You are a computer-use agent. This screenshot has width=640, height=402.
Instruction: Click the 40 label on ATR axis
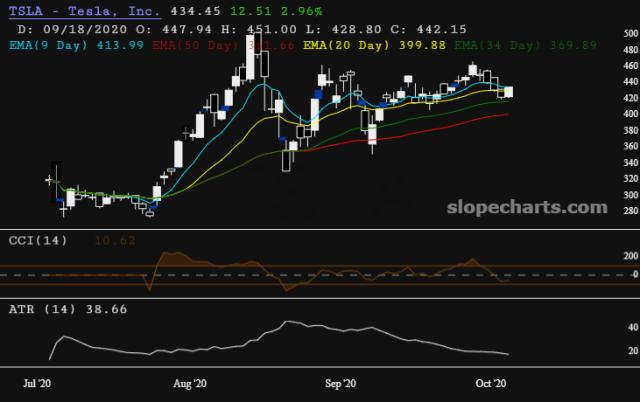(633, 327)
